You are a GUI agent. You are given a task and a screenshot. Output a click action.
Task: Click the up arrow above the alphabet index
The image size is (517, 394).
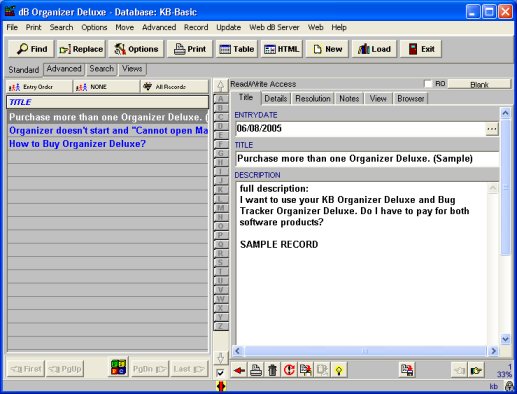(x=220, y=86)
